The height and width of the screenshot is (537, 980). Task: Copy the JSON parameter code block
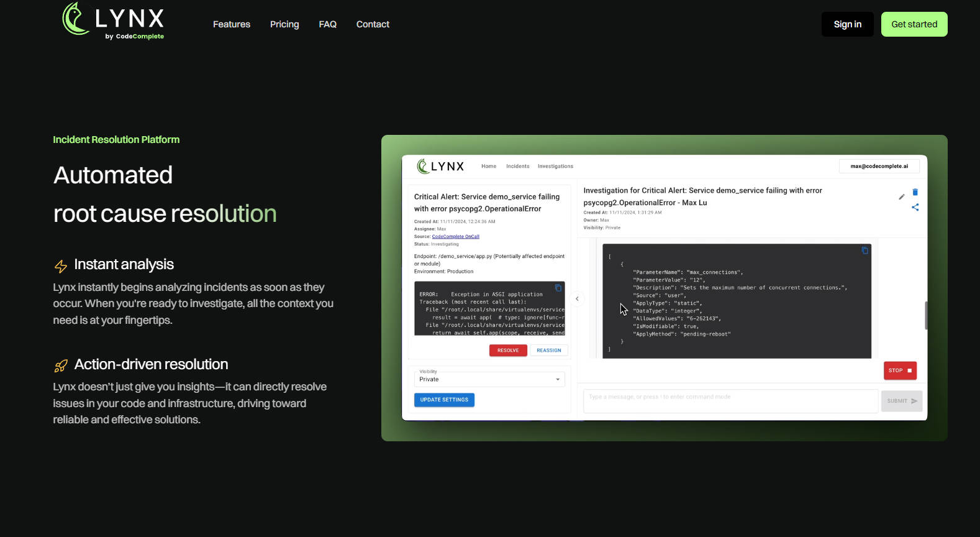pos(864,250)
